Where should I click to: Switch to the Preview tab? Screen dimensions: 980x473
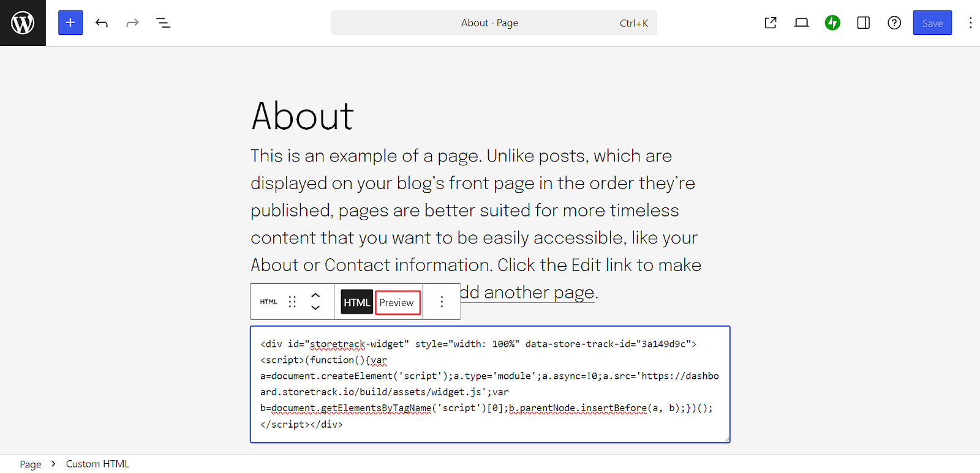pyautogui.click(x=398, y=302)
